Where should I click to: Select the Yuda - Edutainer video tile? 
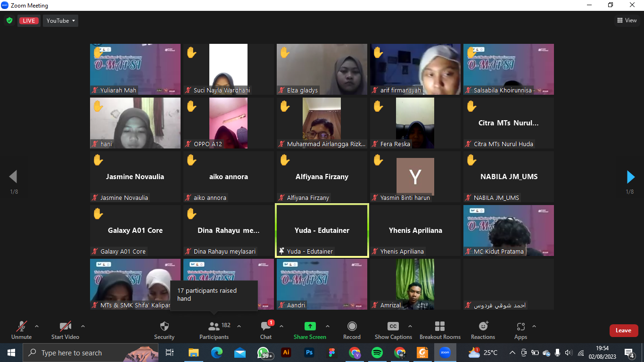coord(322,230)
